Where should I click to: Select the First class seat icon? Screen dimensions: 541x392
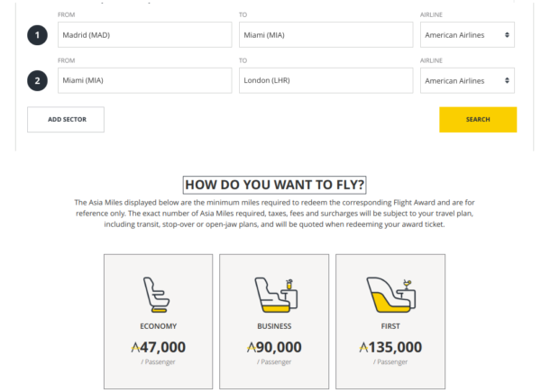click(x=390, y=295)
